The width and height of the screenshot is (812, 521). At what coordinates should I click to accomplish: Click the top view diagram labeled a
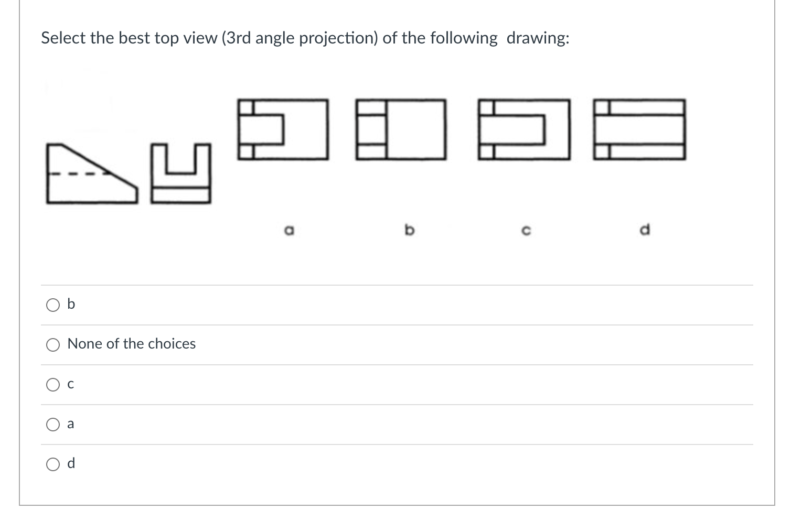pyautogui.click(x=283, y=129)
